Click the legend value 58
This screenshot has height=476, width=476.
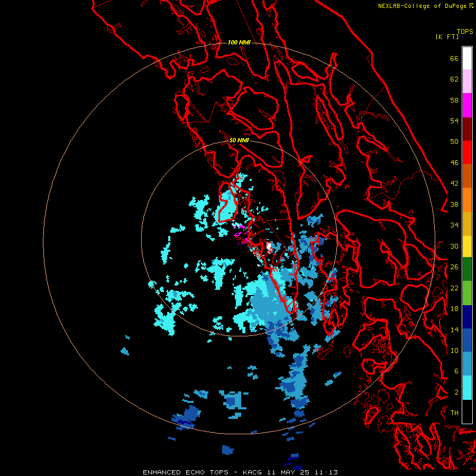454,100
